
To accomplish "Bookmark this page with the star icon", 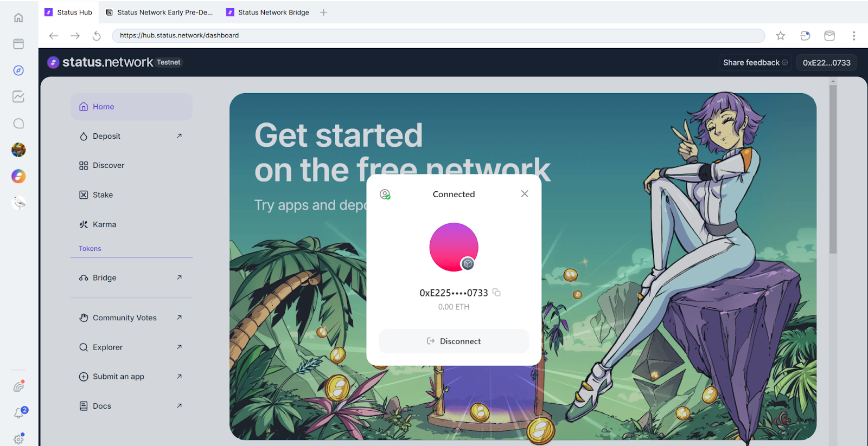I will coord(780,36).
